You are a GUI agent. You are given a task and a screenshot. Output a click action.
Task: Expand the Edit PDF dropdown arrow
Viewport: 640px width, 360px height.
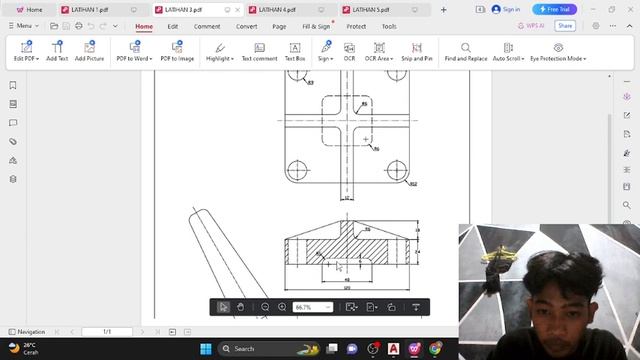click(x=38, y=59)
